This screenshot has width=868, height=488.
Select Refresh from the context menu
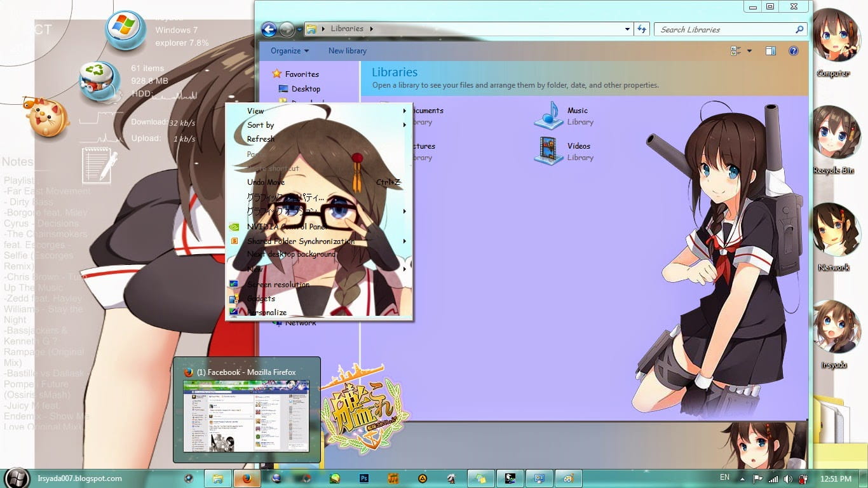point(261,139)
